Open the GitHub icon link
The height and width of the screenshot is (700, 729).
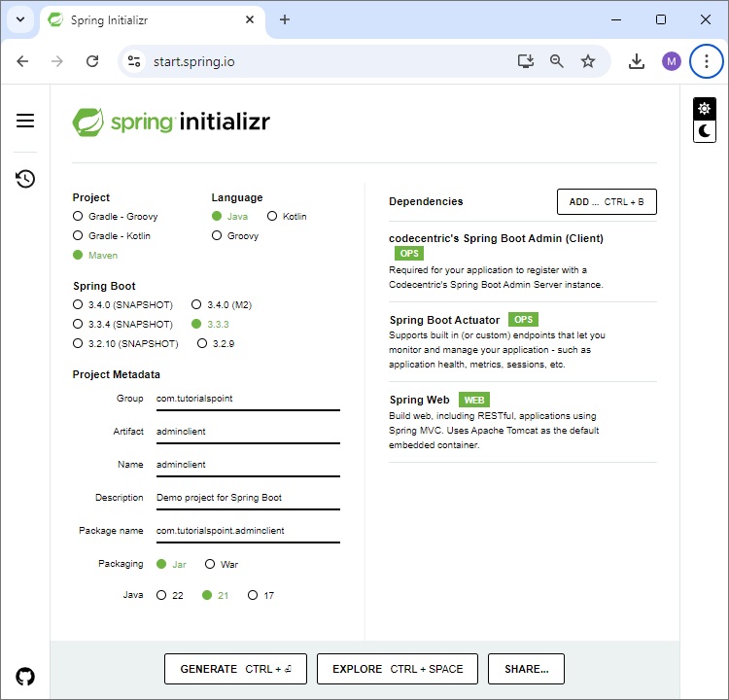(x=25, y=677)
